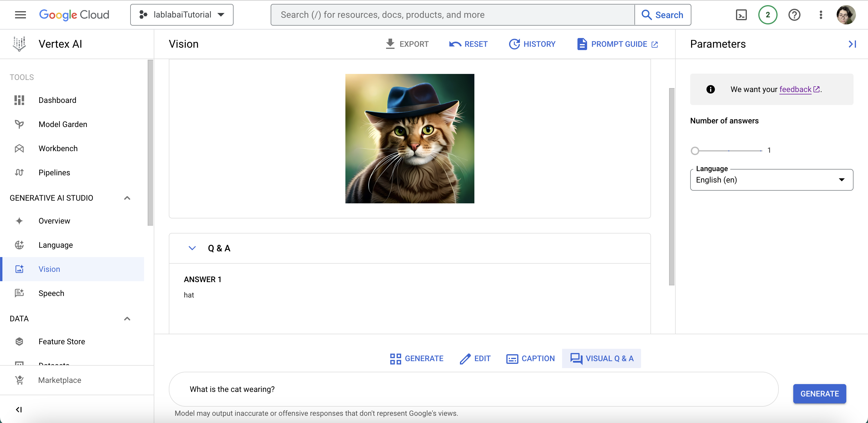868x423 pixels.
Task: Switch to the Edit tab
Action: [475, 358]
